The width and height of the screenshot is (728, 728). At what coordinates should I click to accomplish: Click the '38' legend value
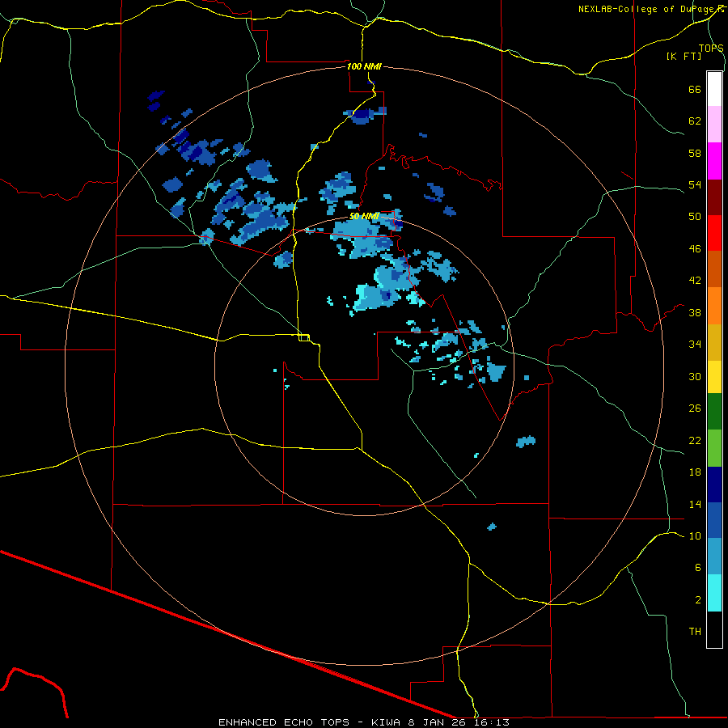click(x=695, y=312)
